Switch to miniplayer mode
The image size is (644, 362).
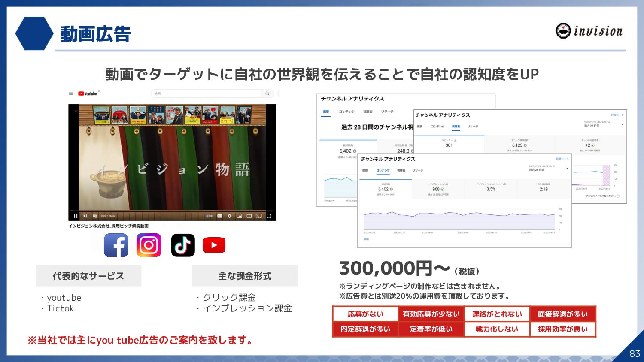click(239, 216)
